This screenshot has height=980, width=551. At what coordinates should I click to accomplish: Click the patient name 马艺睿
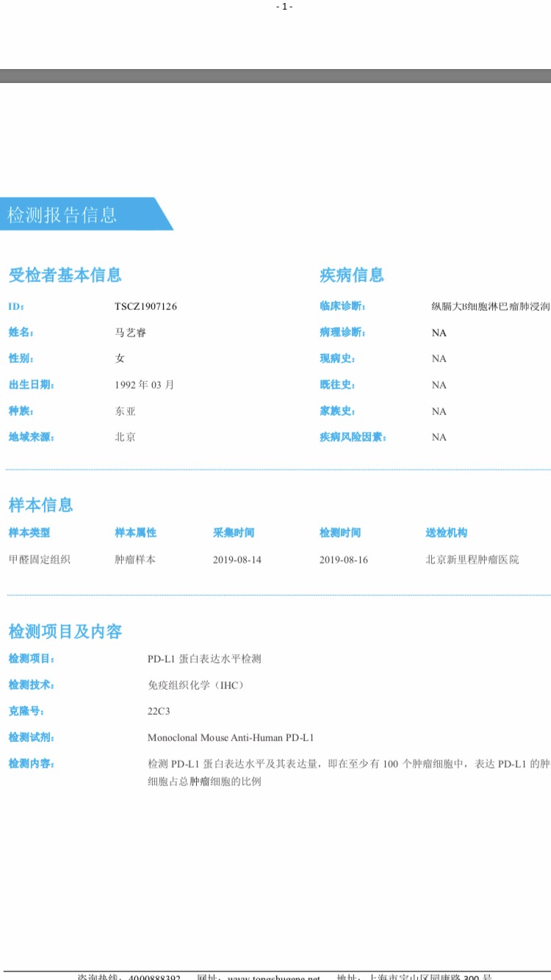(x=130, y=333)
